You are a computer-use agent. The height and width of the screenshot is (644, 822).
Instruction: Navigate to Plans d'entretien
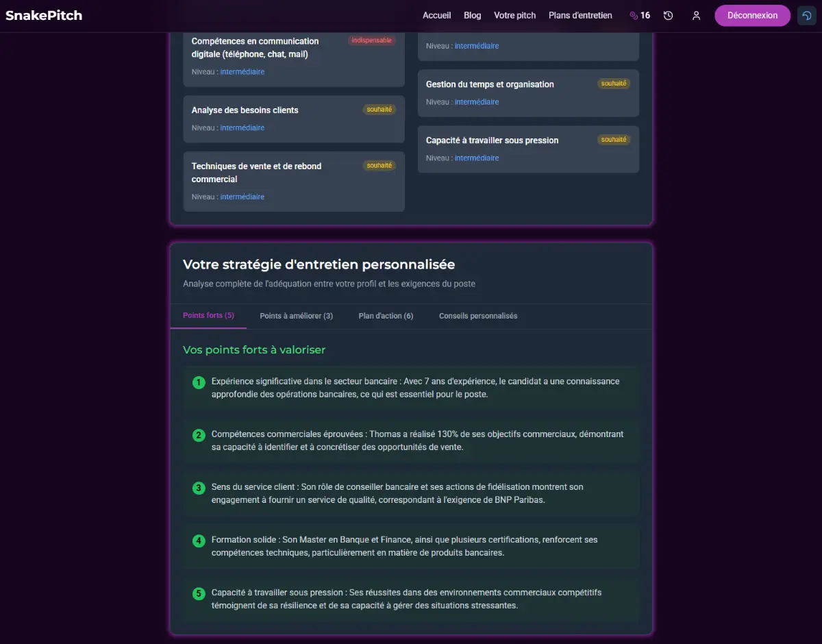tap(580, 15)
